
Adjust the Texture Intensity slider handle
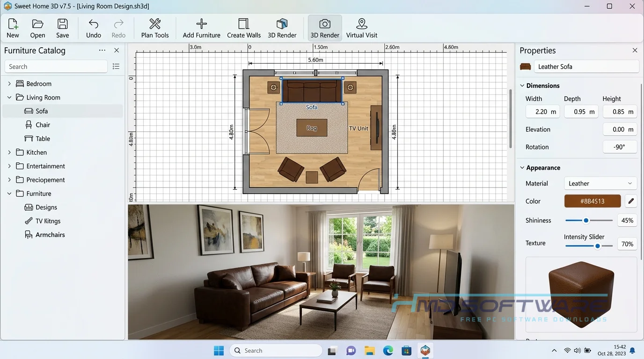[x=598, y=246]
